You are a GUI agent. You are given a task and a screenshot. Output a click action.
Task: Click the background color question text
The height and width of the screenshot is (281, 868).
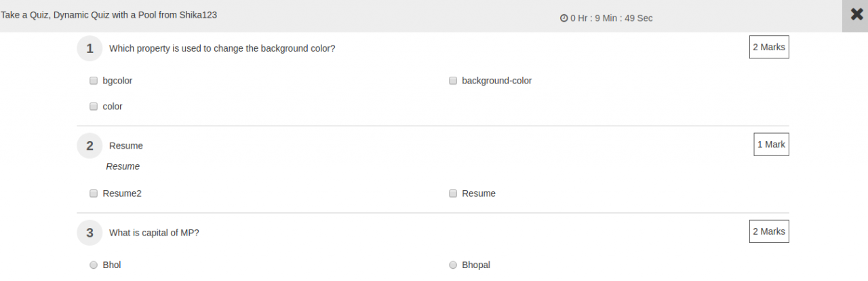tap(222, 49)
